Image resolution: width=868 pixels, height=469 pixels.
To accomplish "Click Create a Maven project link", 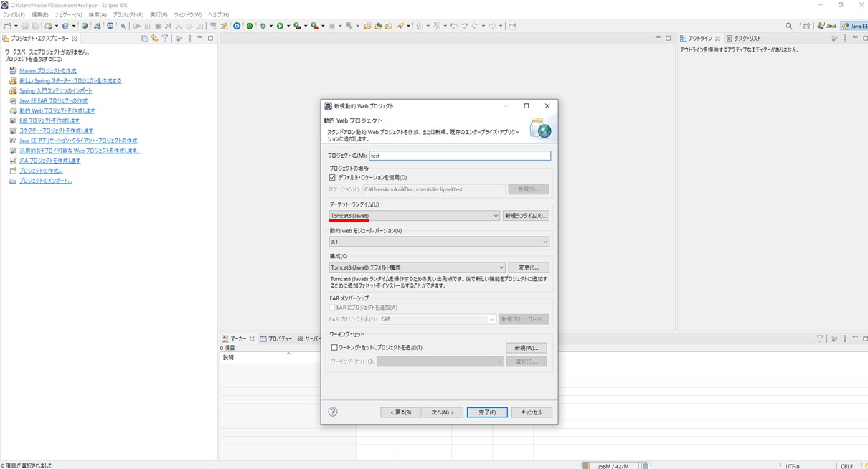I will 48,71.
